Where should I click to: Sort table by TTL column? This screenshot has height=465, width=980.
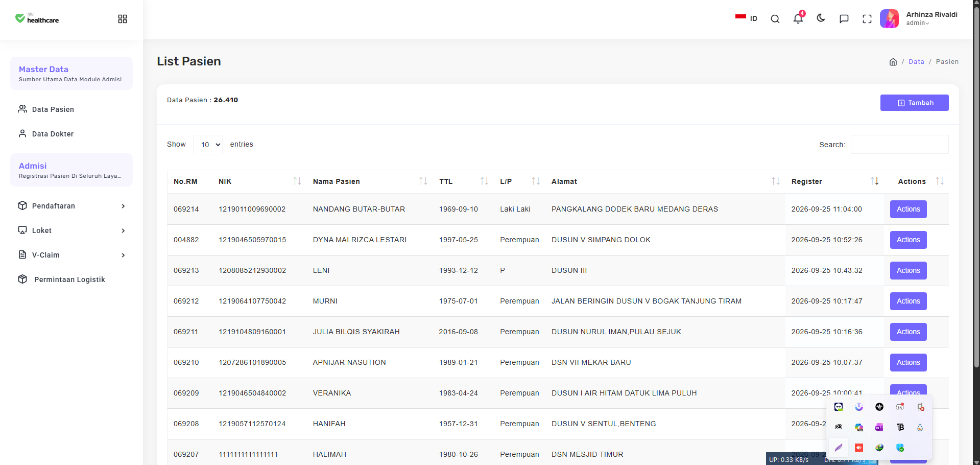463,181
